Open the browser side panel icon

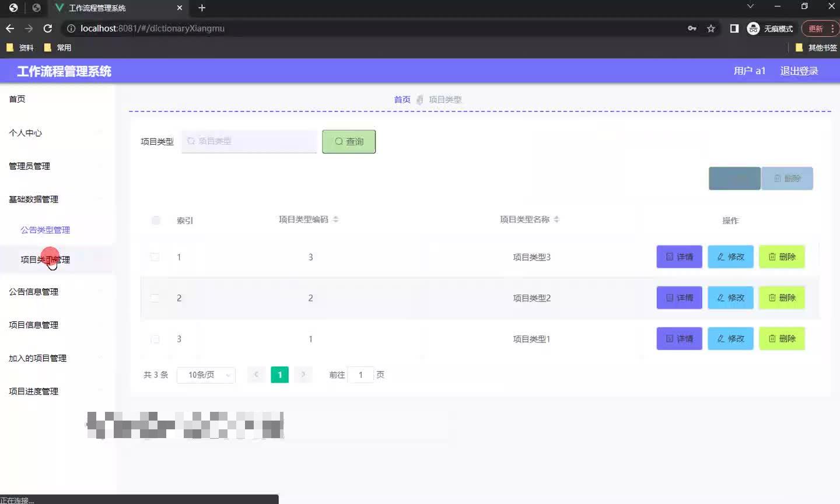pyautogui.click(x=734, y=28)
